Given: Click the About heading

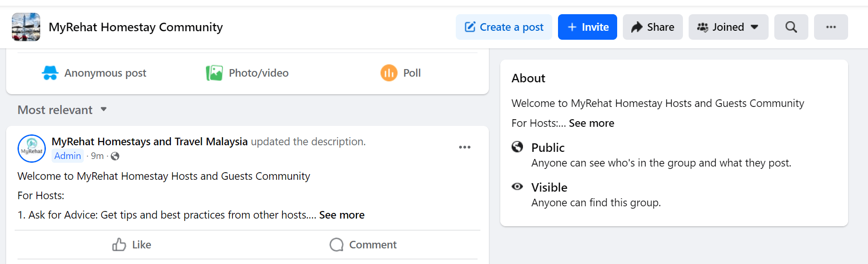Looking at the screenshot, I should click(x=528, y=78).
